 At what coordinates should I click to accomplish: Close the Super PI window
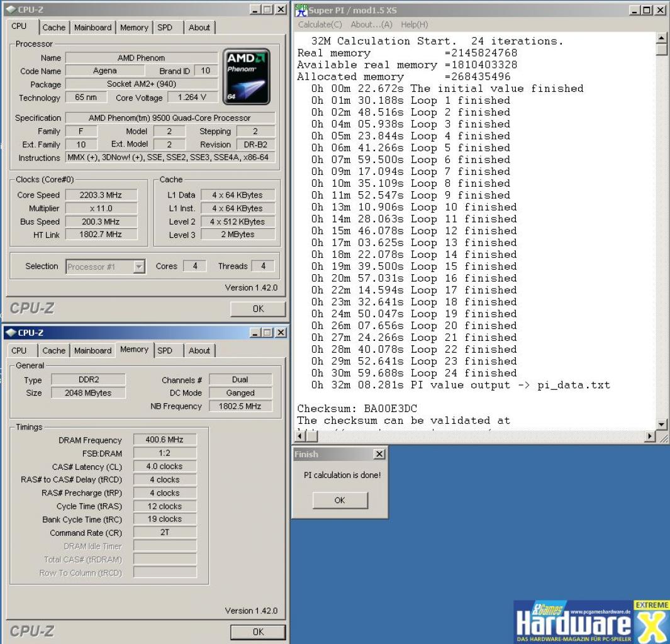point(660,10)
